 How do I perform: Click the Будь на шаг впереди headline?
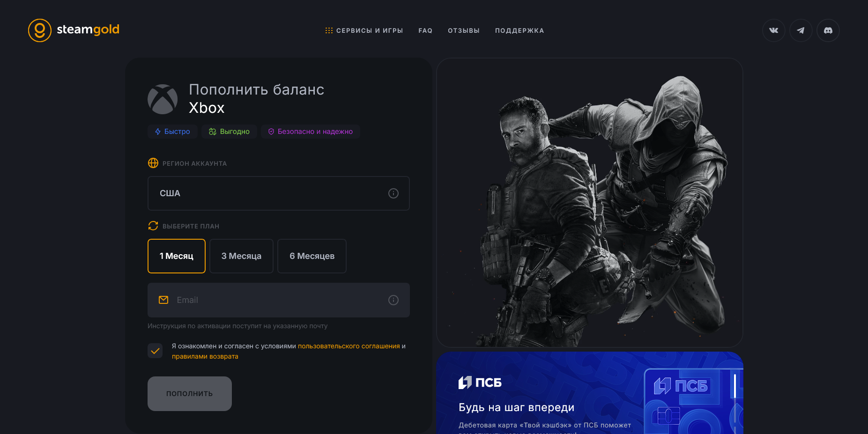516,407
